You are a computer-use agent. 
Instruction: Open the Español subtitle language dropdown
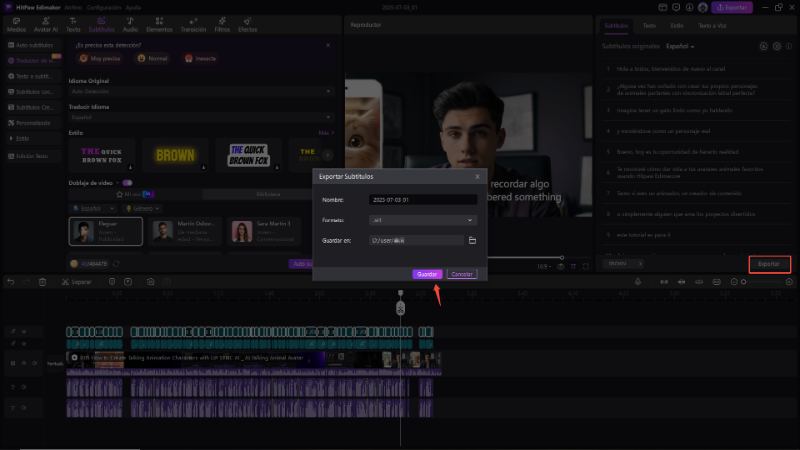[680, 46]
